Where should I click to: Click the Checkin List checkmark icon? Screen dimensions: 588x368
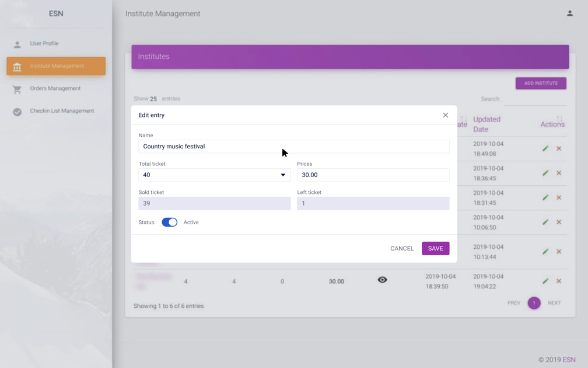17,112
